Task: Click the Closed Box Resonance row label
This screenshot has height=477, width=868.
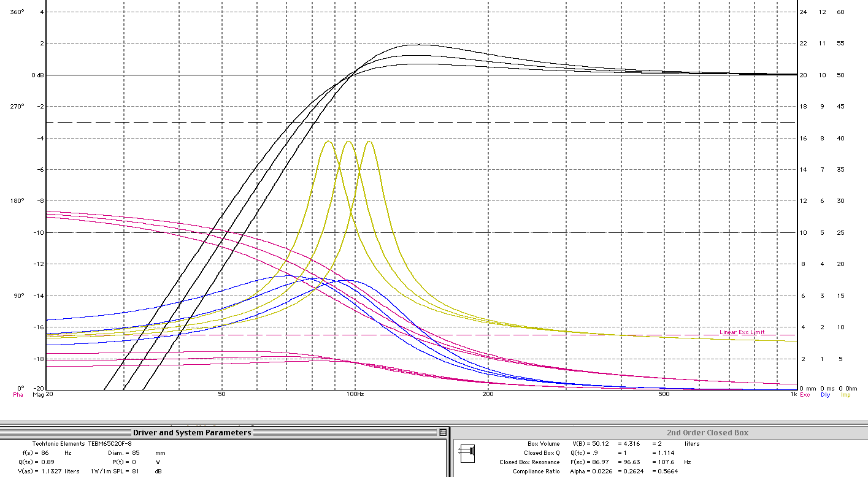Action: [x=529, y=462]
